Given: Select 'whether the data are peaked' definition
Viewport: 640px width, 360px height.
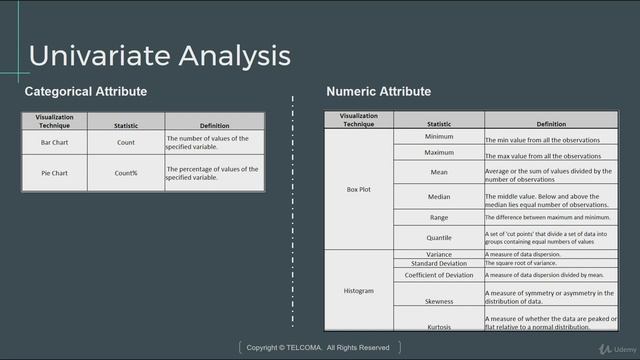Looking at the screenshot, I should (x=551, y=318).
